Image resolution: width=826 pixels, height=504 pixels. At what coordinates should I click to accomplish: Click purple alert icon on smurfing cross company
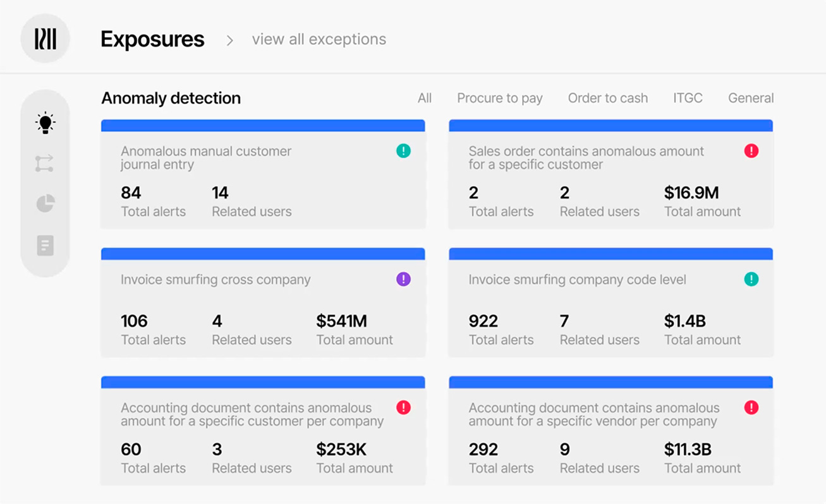403,279
